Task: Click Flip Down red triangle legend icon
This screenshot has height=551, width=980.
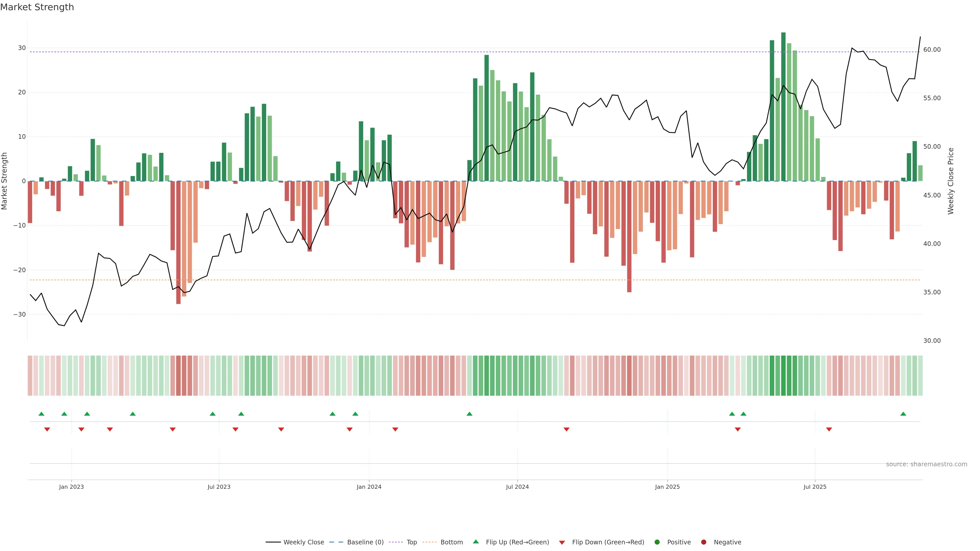Action: click(x=562, y=543)
